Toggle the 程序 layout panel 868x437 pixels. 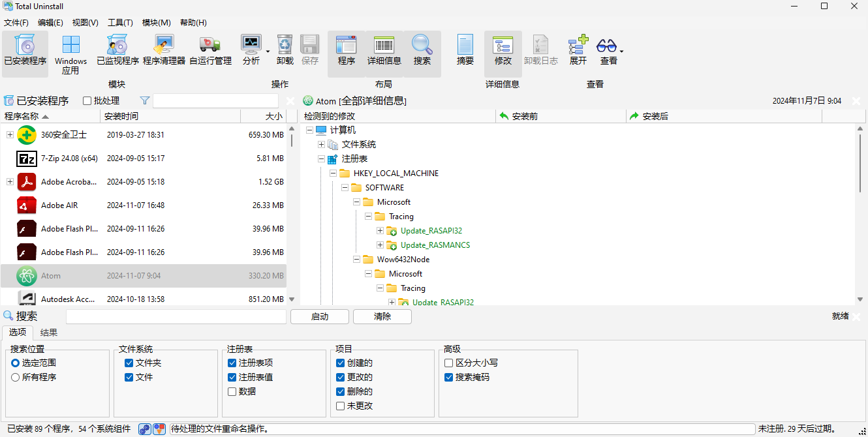click(347, 53)
